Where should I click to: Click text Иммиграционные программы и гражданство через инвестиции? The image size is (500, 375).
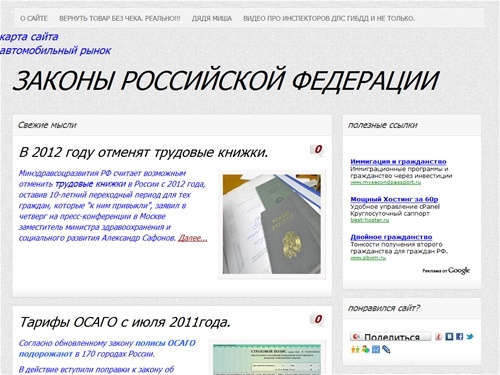pyautogui.click(x=401, y=172)
